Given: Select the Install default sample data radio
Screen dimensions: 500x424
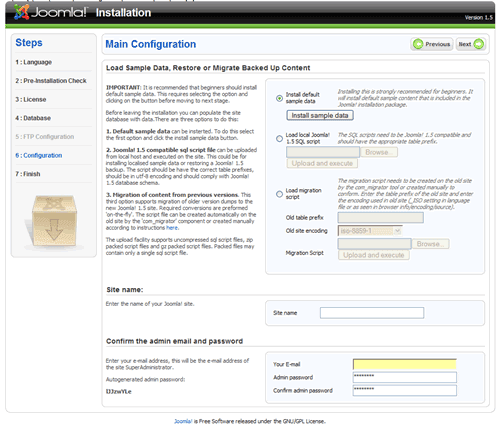Looking at the screenshot, I should (279, 98).
